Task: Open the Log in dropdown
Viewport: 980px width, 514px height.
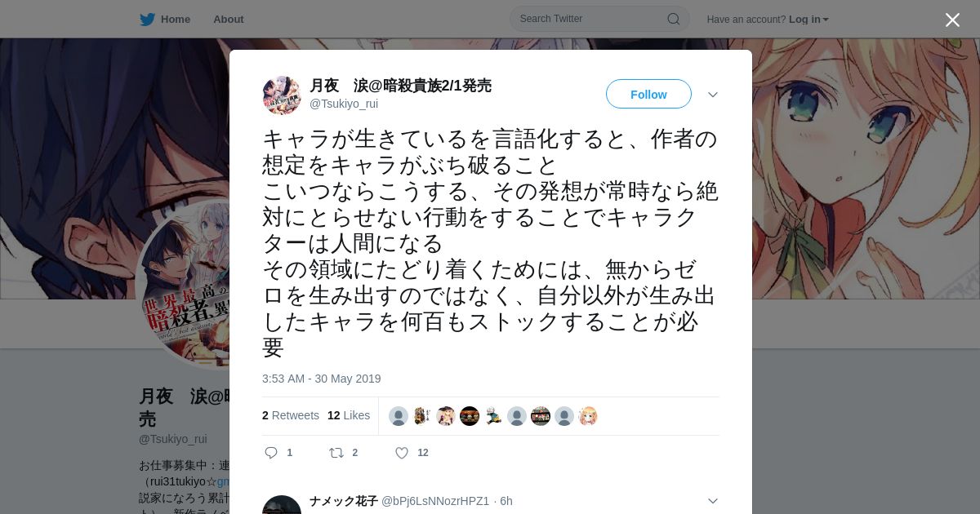Action: pyautogui.click(x=808, y=20)
